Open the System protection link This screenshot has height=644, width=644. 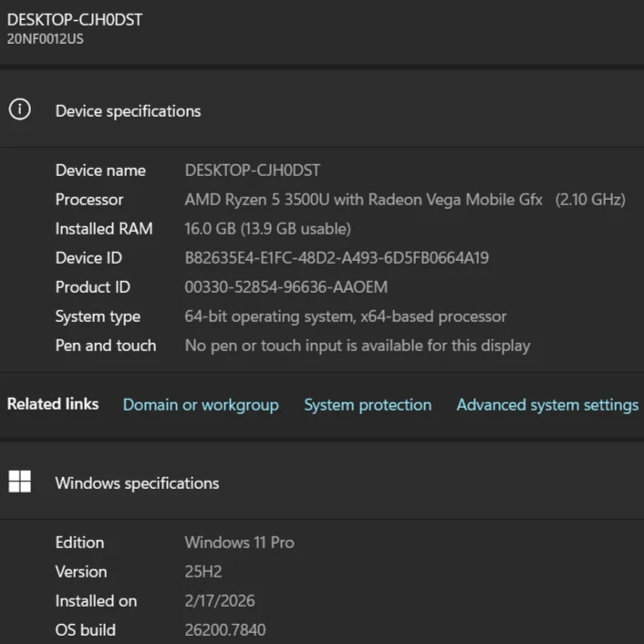[368, 405]
